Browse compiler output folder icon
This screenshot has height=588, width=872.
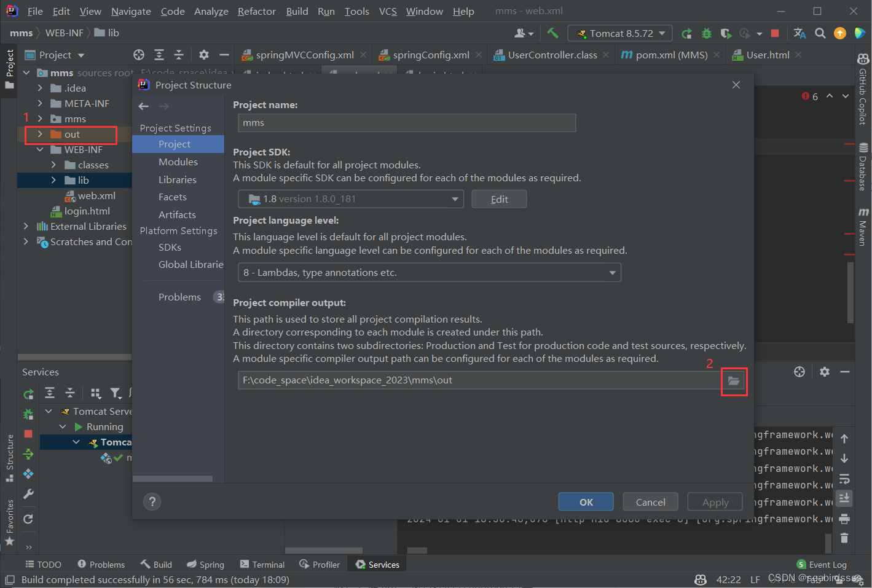(x=734, y=381)
